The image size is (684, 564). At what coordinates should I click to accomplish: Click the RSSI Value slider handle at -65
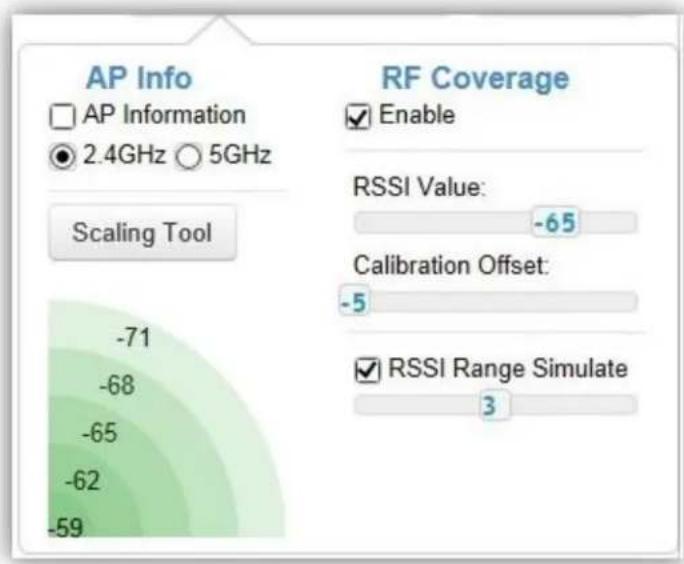(x=555, y=222)
